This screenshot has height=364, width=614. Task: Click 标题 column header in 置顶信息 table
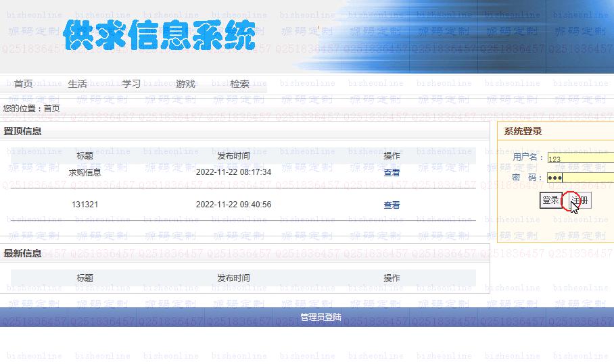click(x=85, y=155)
